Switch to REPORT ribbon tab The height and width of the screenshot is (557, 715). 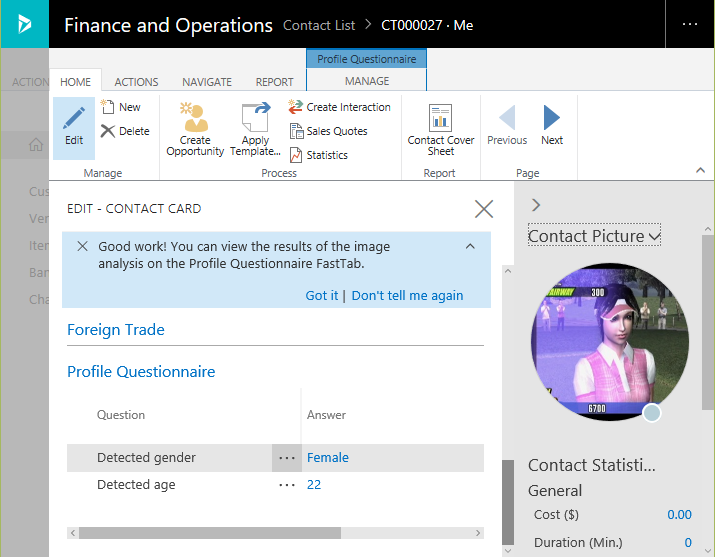click(x=274, y=82)
